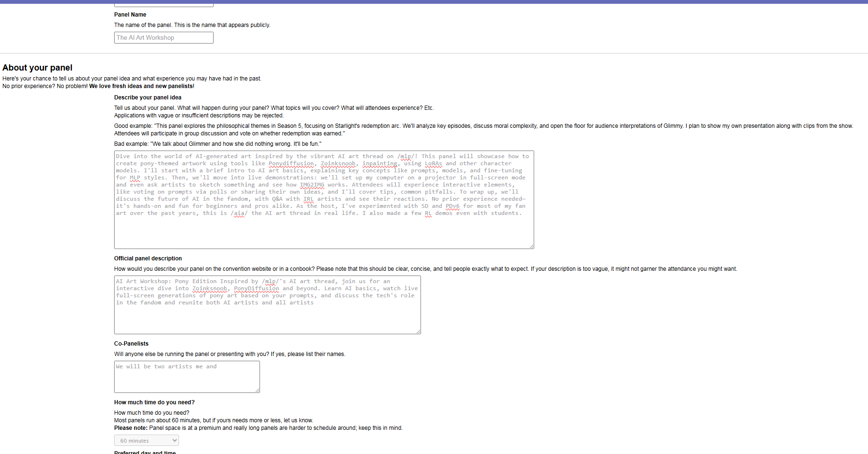Click the "Describe your panel idea" label
Screen dimensions: 868x454
click(148, 98)
